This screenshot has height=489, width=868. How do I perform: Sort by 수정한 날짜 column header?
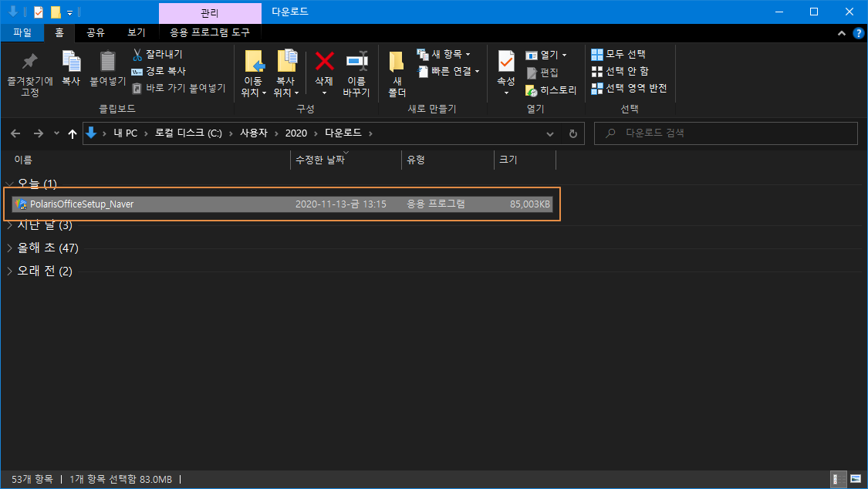tap(346, 160)
